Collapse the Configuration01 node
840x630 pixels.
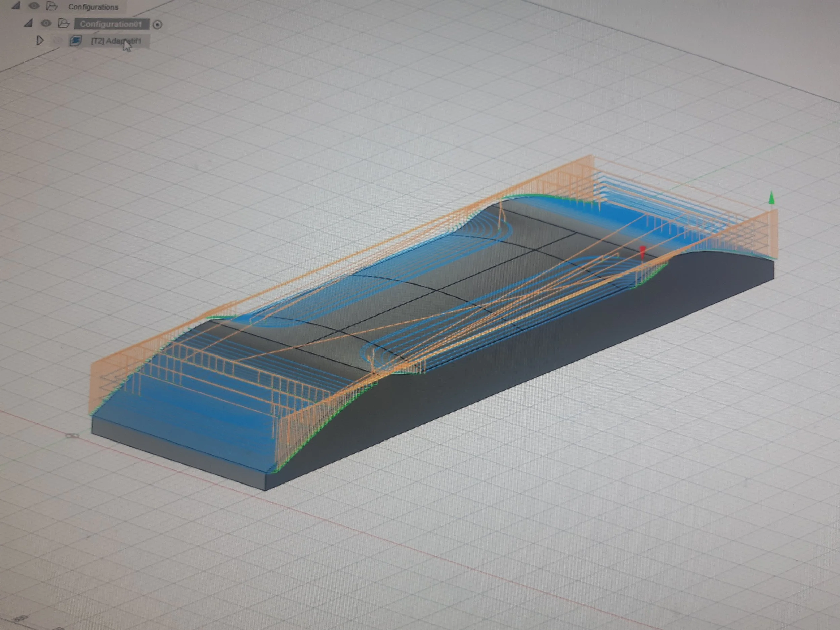click(x=28, y=23)
